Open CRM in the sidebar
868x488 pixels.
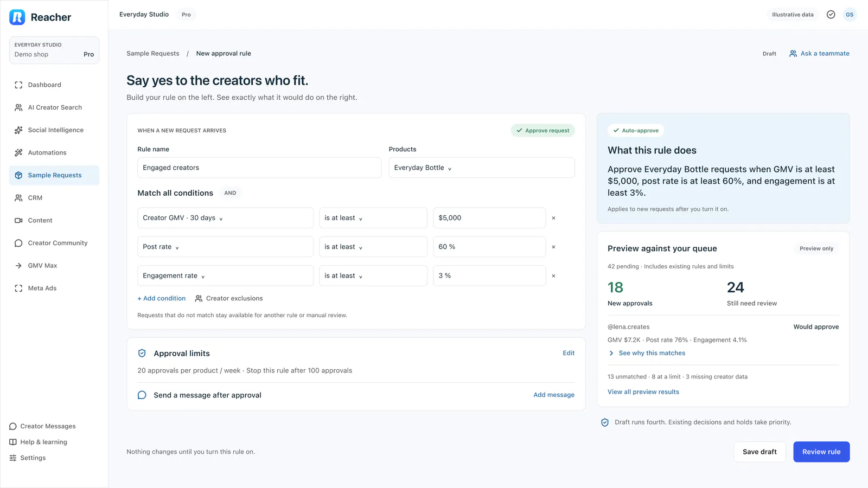point(54,198)
